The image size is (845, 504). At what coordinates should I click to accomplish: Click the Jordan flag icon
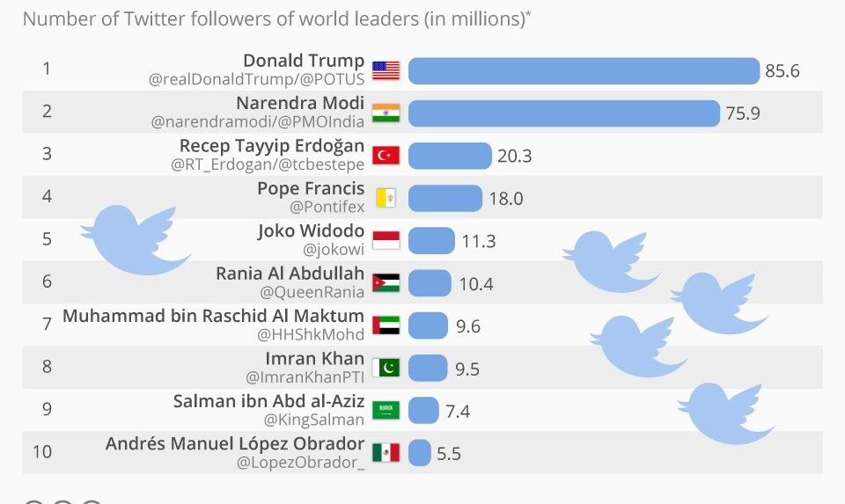386,282
